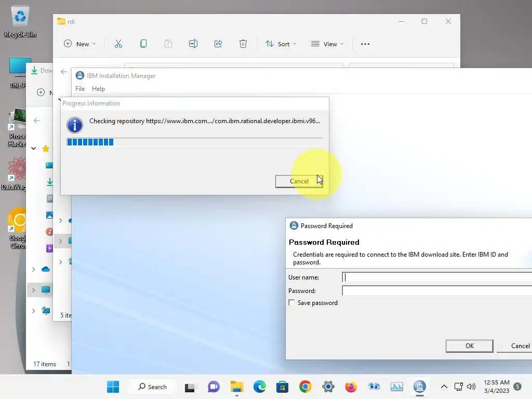Screen dimensions: 532x399
Task: Click the volume speaker tray icon
Action: (x=471, y=387)
